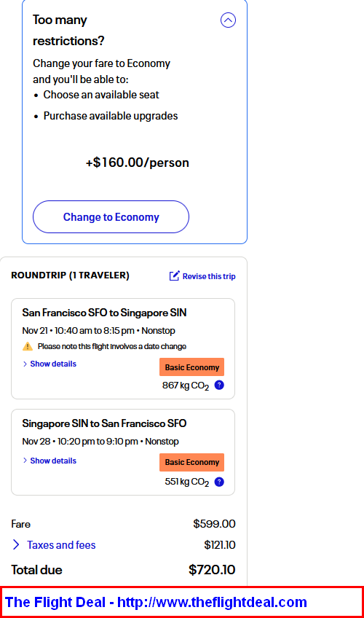Viewport: 364px width, 618px height.
Task: Click the Taxes and fees chevron arrow
Action: (16, 544)
